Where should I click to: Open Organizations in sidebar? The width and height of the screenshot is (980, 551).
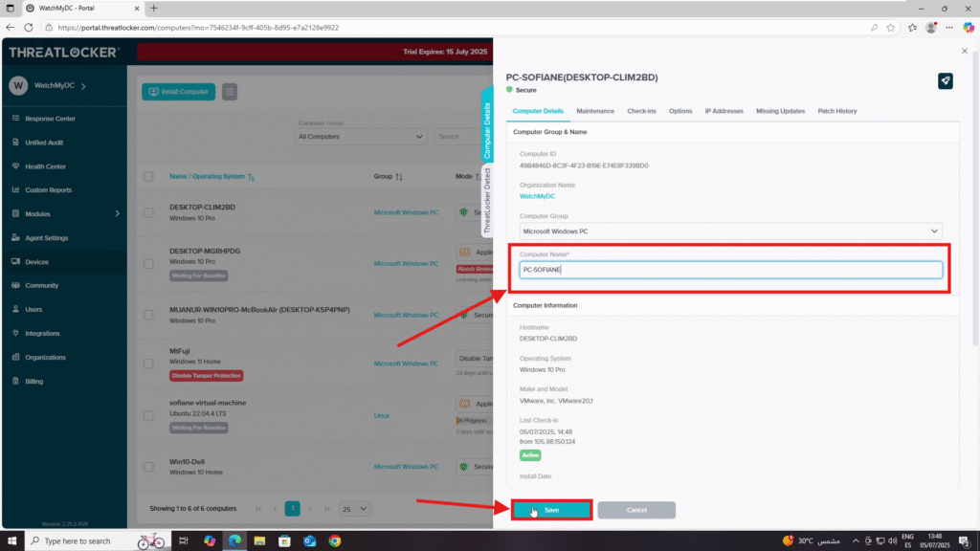tap(45, 358)
